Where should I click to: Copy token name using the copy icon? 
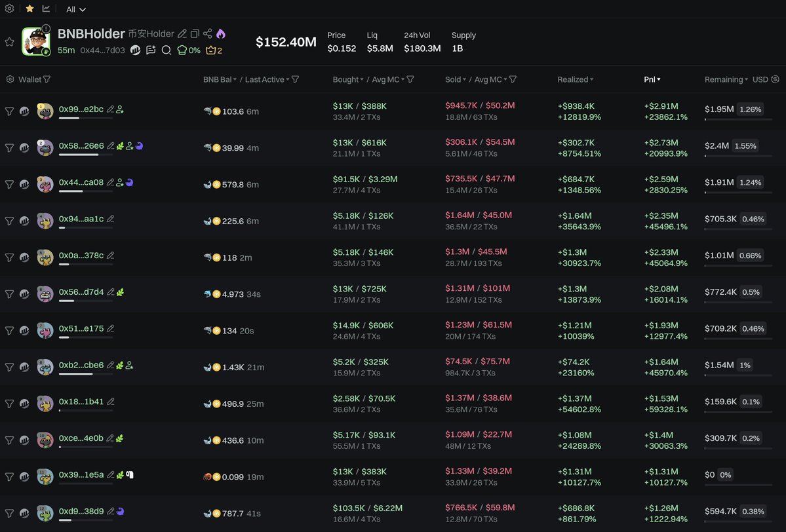coord(195,33)
